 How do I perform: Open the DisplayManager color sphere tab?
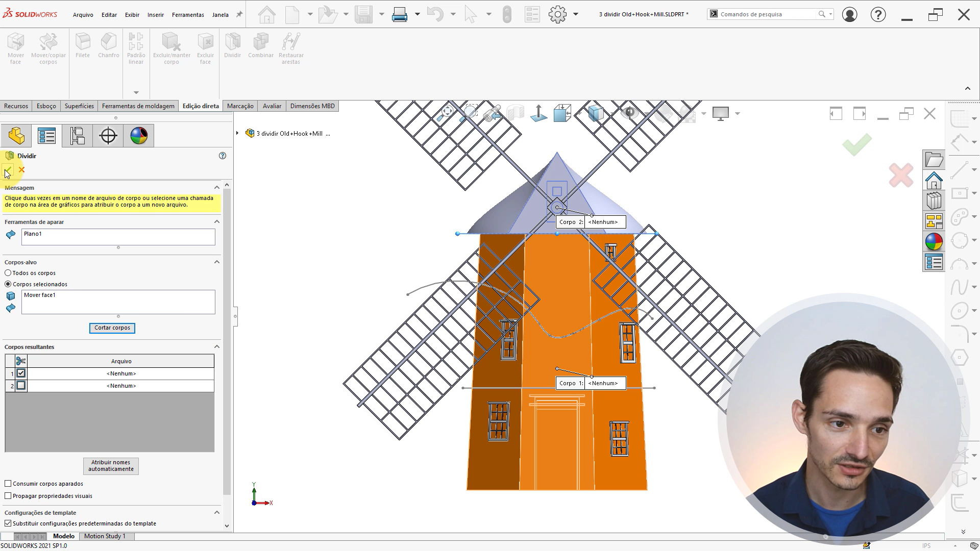(x=139, y=136)
